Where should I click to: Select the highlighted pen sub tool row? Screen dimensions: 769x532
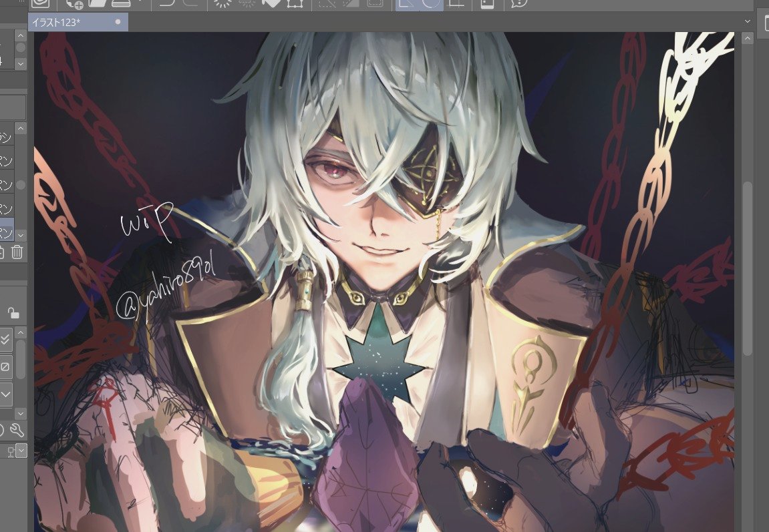7,230
